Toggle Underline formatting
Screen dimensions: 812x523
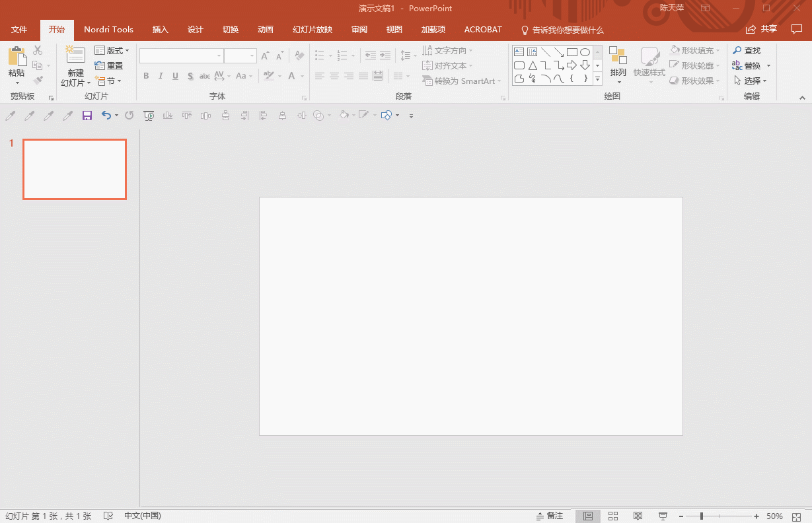coord(175,76)
